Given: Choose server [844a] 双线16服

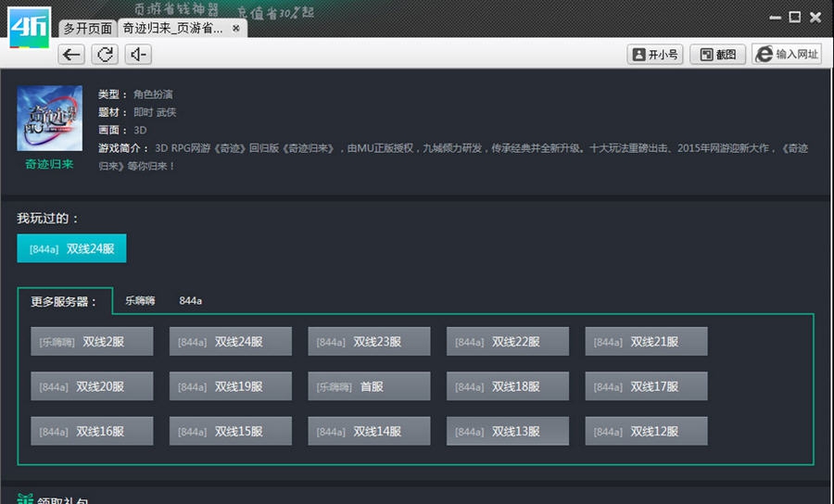Looking at the screenshot, I should pos(92,431).
